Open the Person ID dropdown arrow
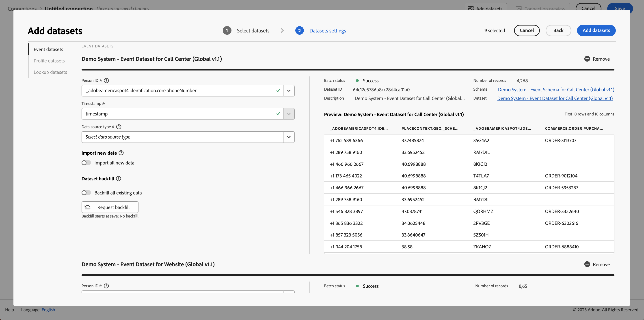 tap(289, 91)
